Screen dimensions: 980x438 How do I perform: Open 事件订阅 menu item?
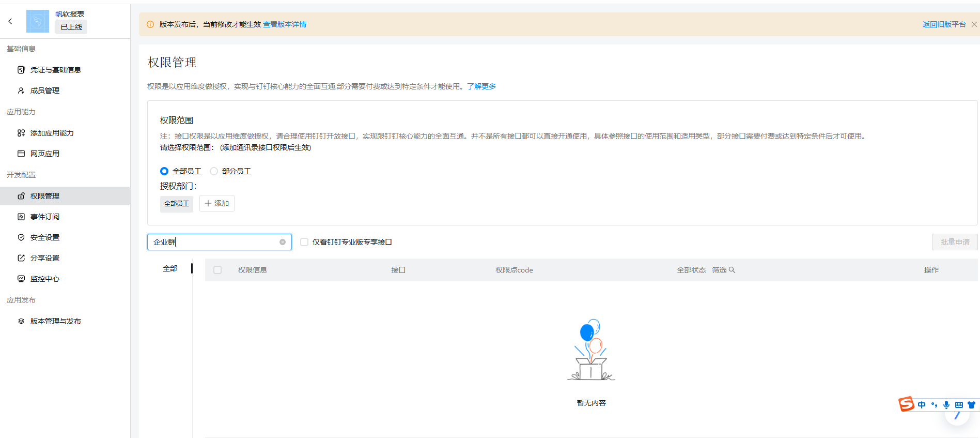tap(65, 217)
